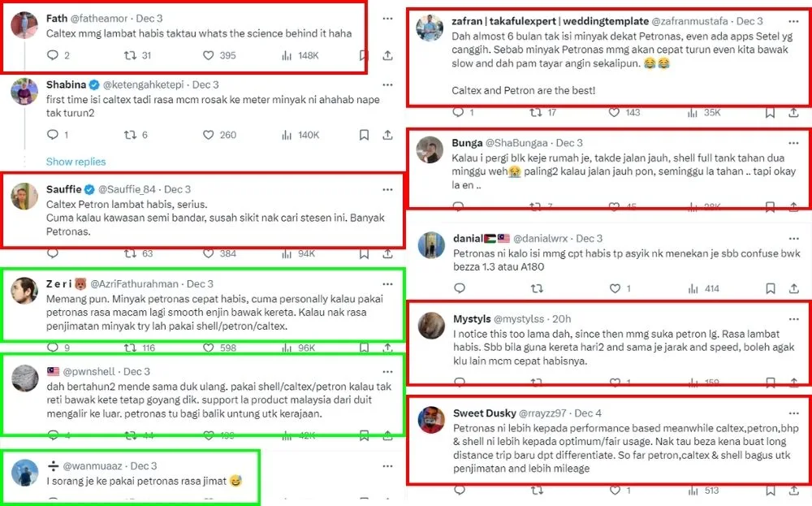The height and width of the screenshot is (506, 812).
Task: Show replies under Shabina's tweet
Action: click(x=76, y=162)
